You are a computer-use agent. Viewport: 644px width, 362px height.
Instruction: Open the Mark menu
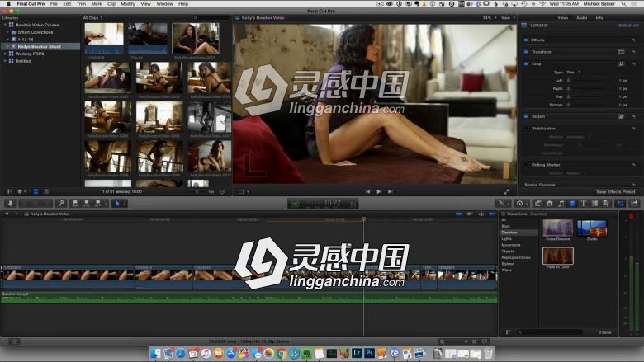(x=97, y=3)
